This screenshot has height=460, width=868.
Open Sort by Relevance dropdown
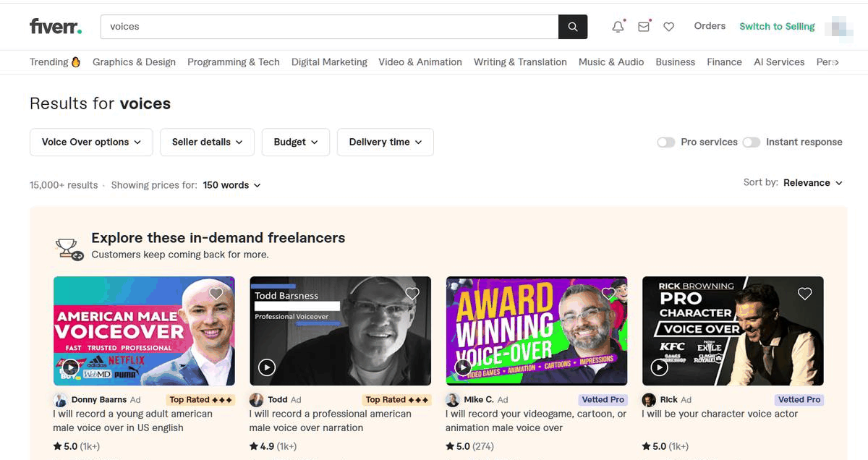(813, 183)
